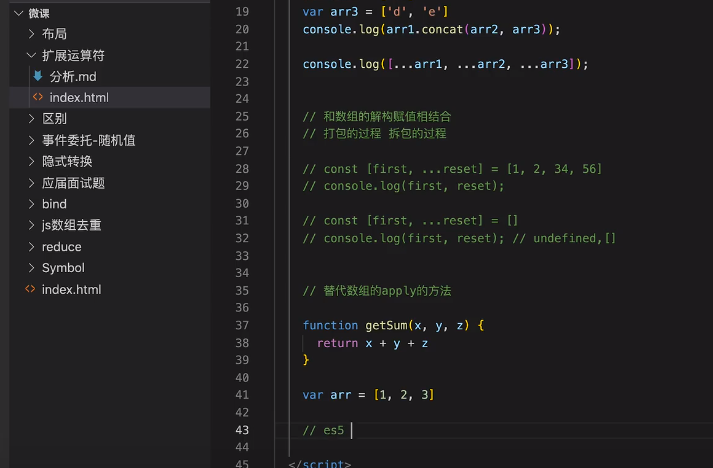Select the js数组去重 folder name
Screen dimensions: 713x468
coord(71,225)
